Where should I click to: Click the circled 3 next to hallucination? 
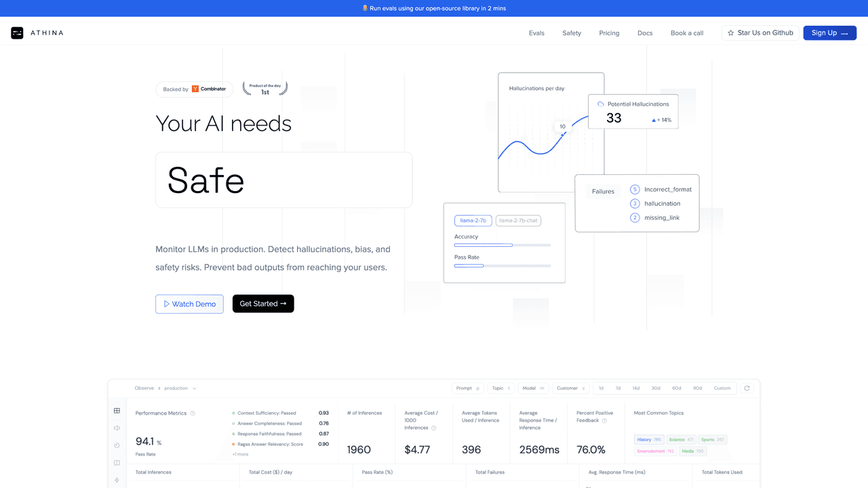point(635,203)
